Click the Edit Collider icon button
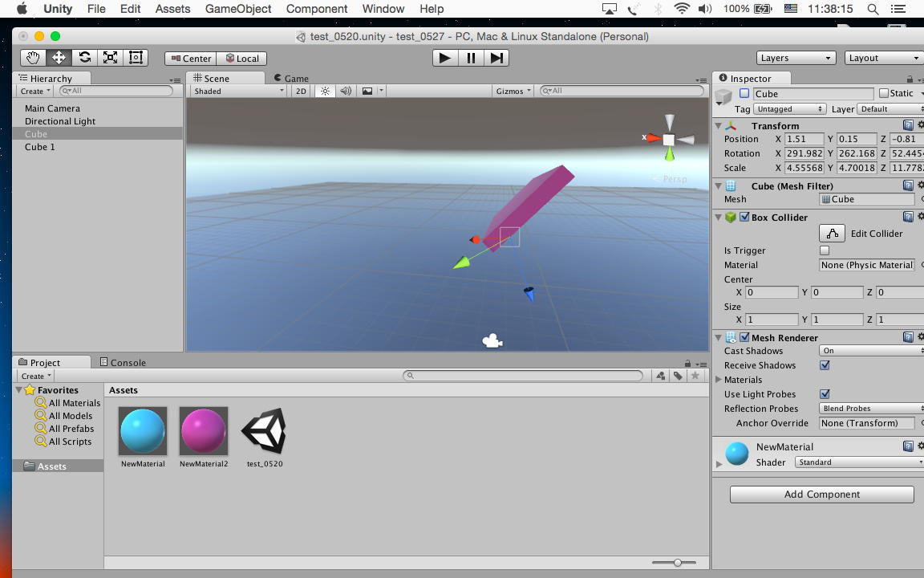 (832, 233)
